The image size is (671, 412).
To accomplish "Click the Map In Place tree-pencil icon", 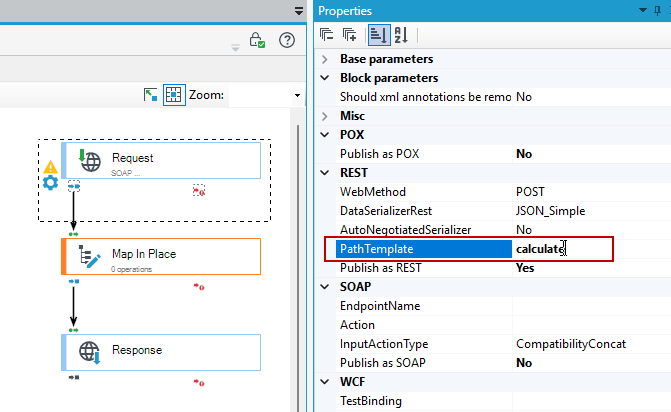I will (89, 257).
